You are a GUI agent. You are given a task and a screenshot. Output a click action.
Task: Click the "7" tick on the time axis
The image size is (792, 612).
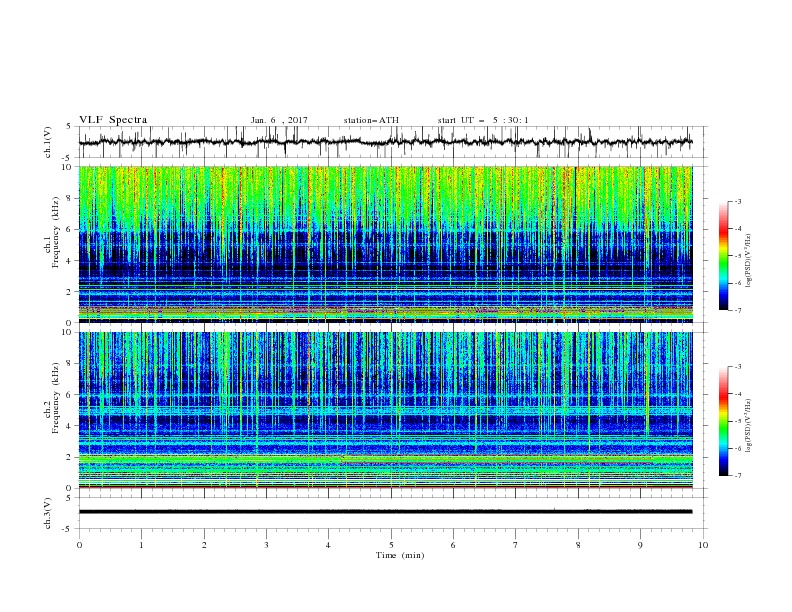point(516,545)
